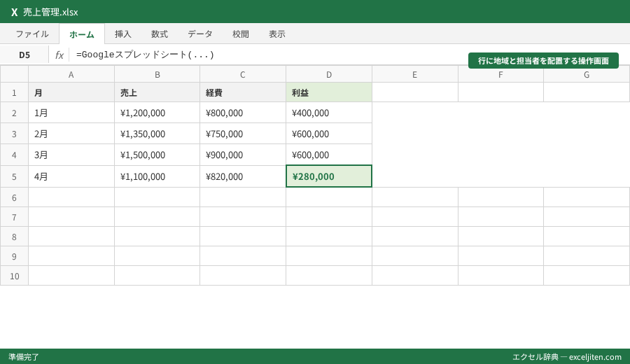This screenshot has width=630, height=364.
Task: Select the ¥1,100,000 cell
Action: click(157, 176)
